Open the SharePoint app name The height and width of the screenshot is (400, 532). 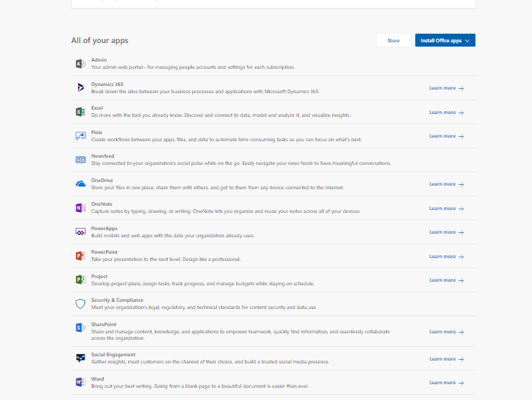tap(104, 325)
